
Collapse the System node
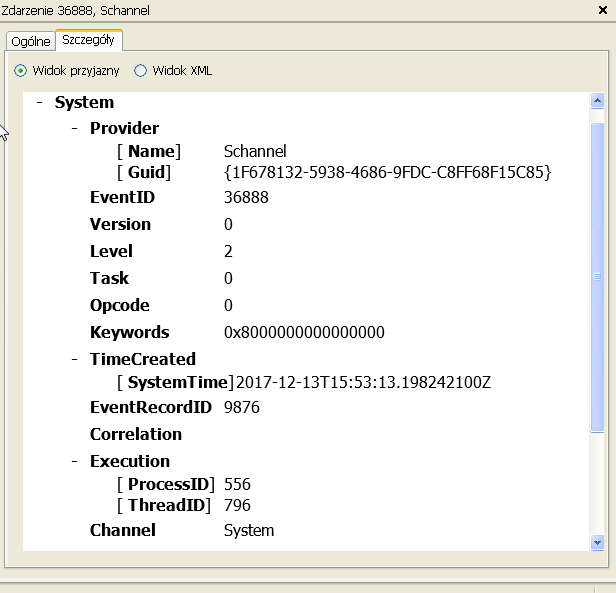coord(39,103)
